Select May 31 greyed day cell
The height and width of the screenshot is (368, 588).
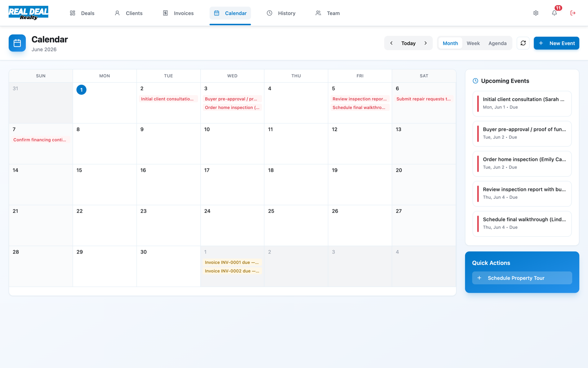pos(41,103)
